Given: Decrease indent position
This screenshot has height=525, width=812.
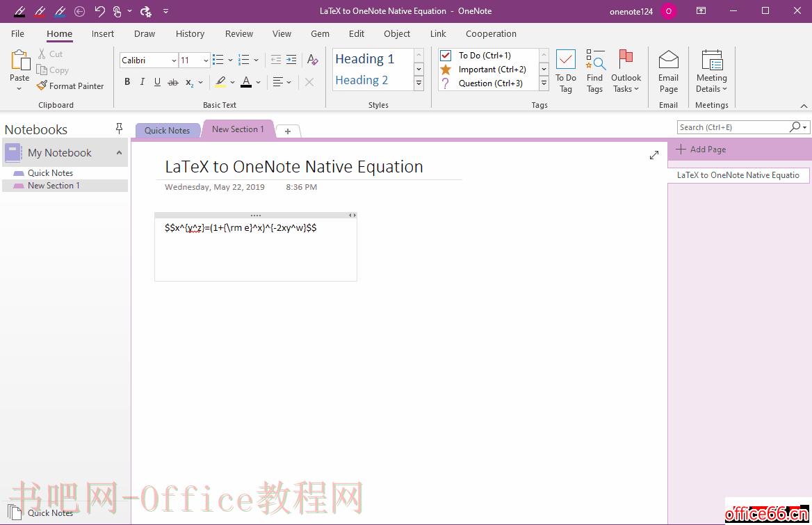Looking at the screenshot, I should click(276, 60).
